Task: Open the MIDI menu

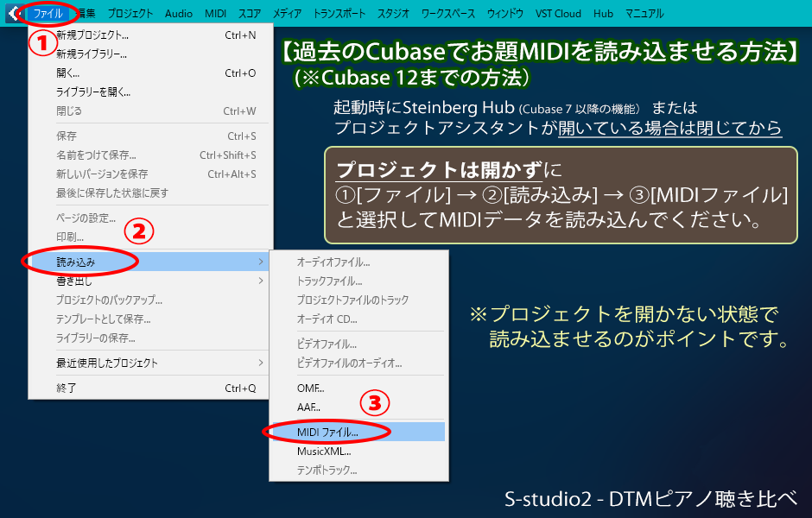Action: point(214,13)
